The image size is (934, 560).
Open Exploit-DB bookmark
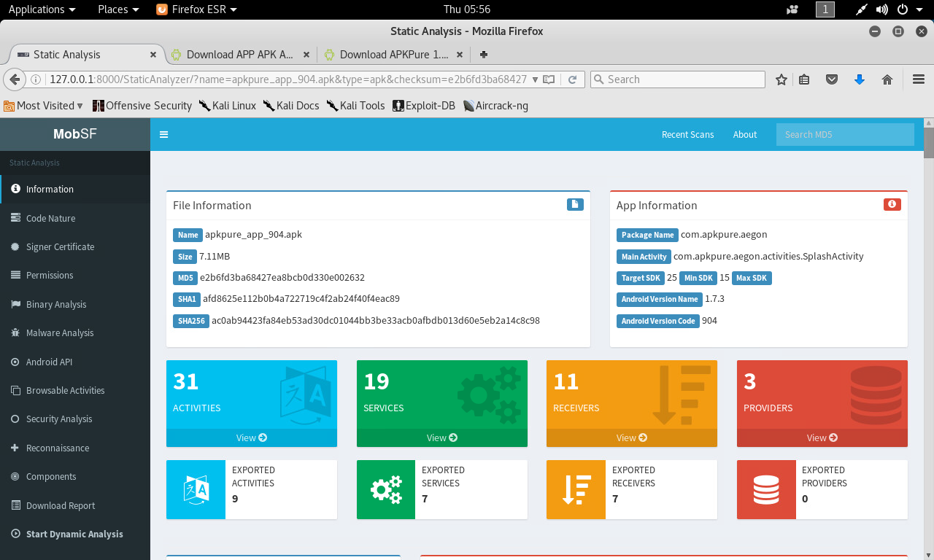tap(424, 106)
